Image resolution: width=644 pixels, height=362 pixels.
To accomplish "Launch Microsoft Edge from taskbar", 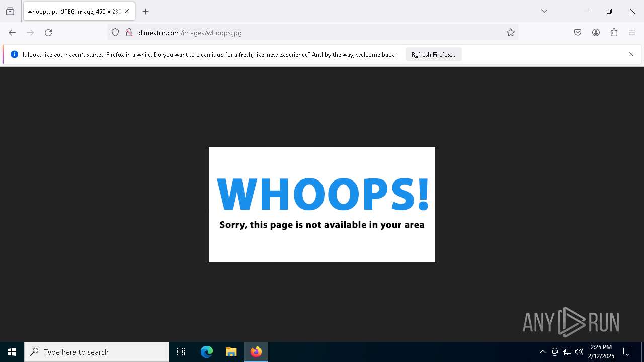I will pyautogui.click(x=207, y=352).
